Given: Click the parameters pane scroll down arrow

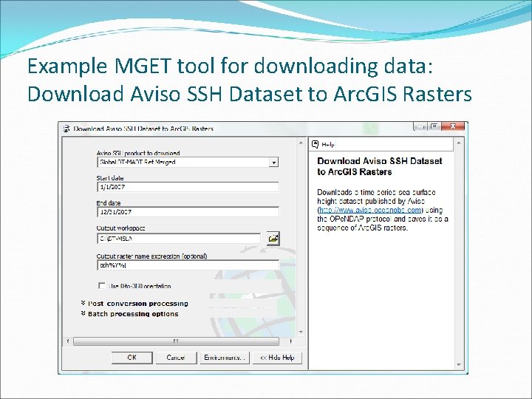Looking at the screenshot, I should coord(301,332).
